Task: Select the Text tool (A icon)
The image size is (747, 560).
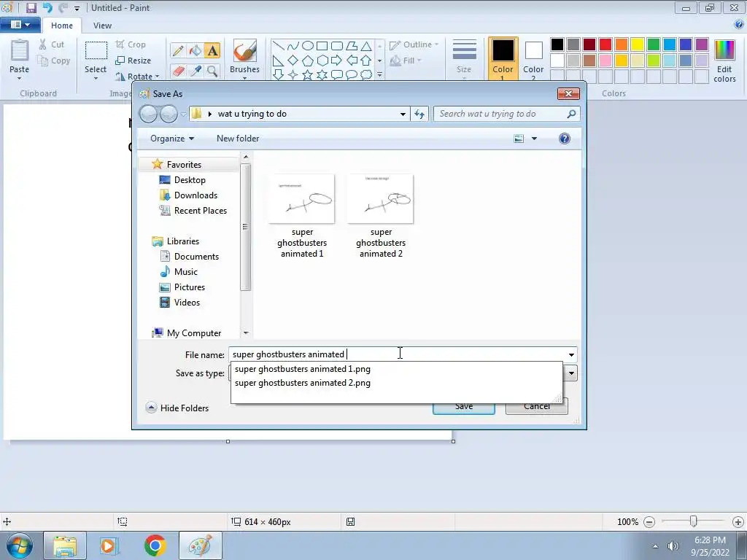Action: [x=212, y=50]
